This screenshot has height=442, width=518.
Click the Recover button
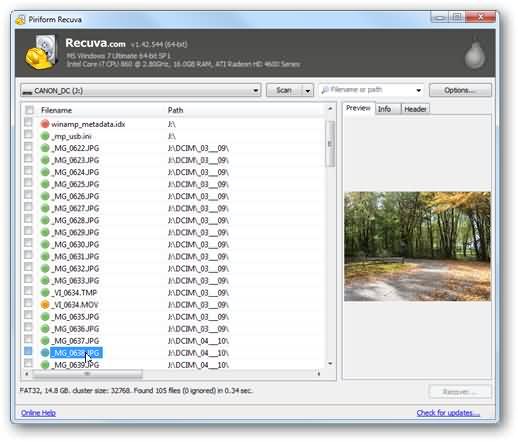[x=460, y=392]
